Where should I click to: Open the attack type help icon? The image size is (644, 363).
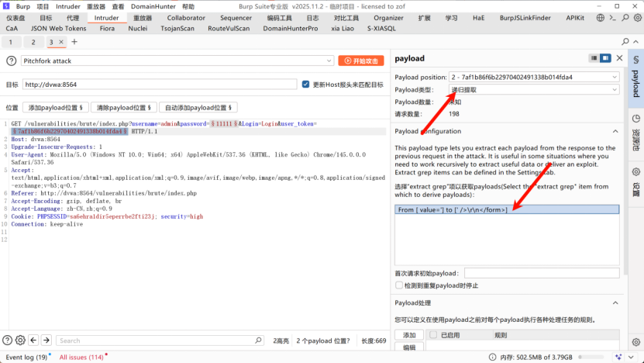(12, 60)
